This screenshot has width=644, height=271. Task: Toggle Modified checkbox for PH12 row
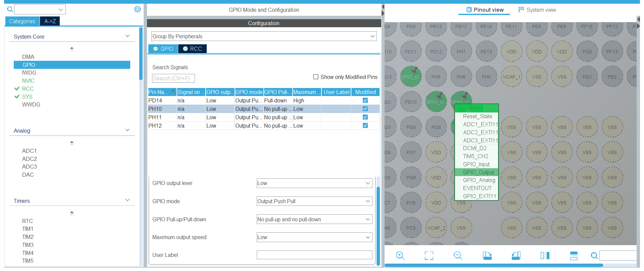tap(365, 126)
